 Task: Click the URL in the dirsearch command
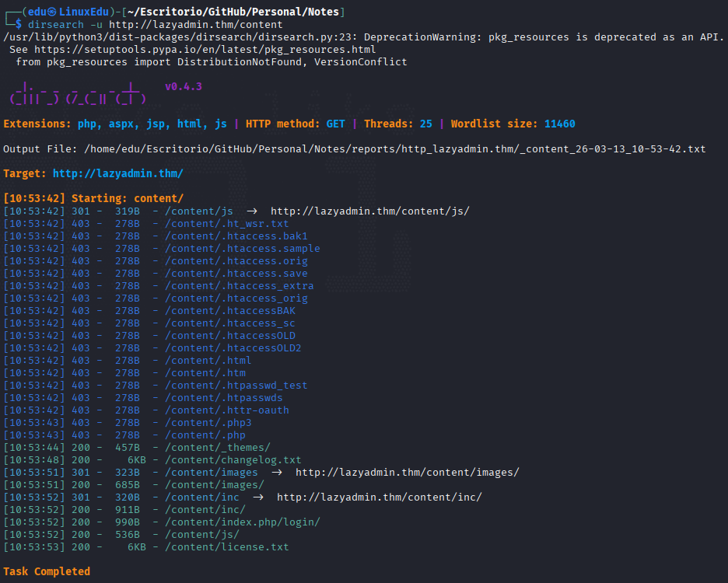pyautogui.click(x=196, y=25)
